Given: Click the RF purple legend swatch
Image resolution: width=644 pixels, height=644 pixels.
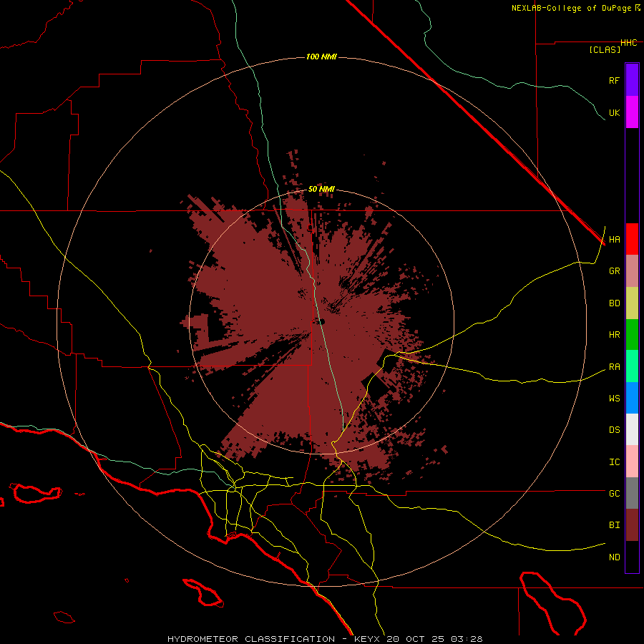Looking at the screenshot, I should 632,80.
